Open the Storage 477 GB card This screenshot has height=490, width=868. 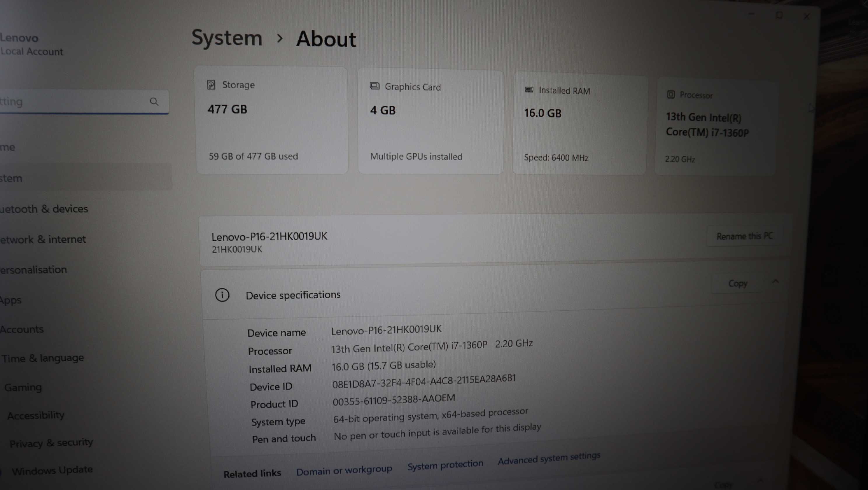tap(272, 120)
